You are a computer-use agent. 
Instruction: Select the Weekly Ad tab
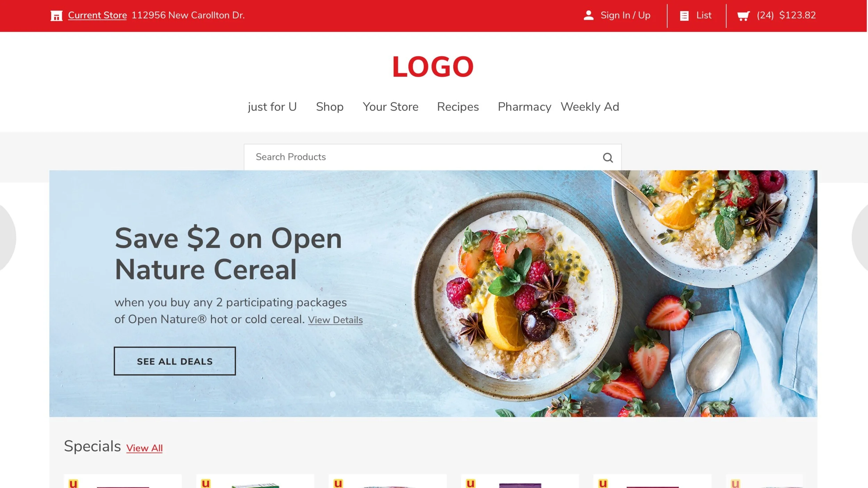pos(590,107)
